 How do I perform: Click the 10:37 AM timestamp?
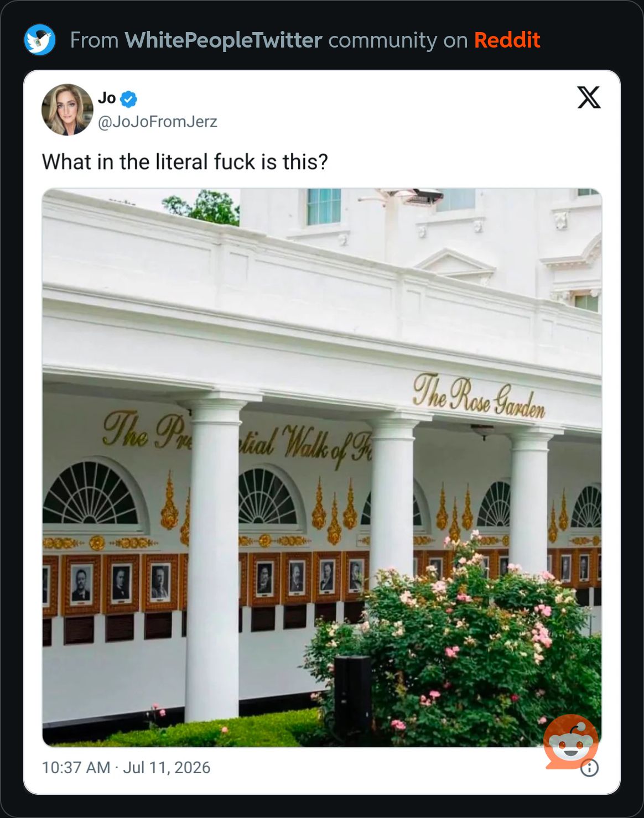[x=76, y=768]
